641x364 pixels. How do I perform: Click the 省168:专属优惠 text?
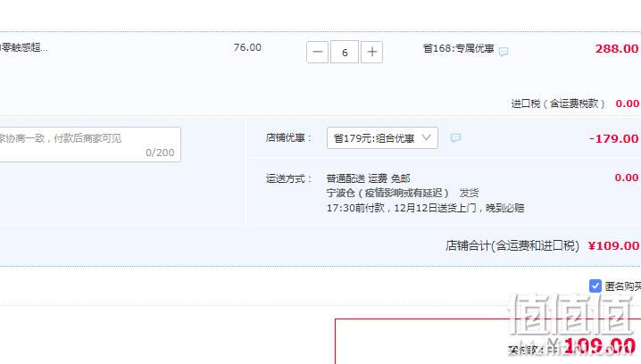coord(458,48)
